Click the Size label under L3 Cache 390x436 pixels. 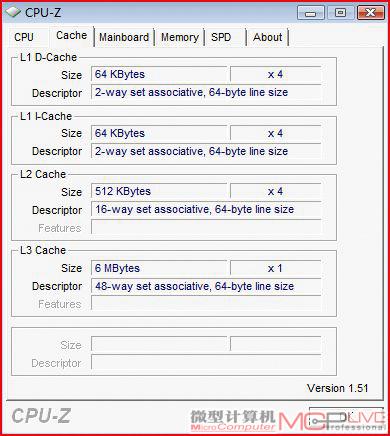point(71,268)
